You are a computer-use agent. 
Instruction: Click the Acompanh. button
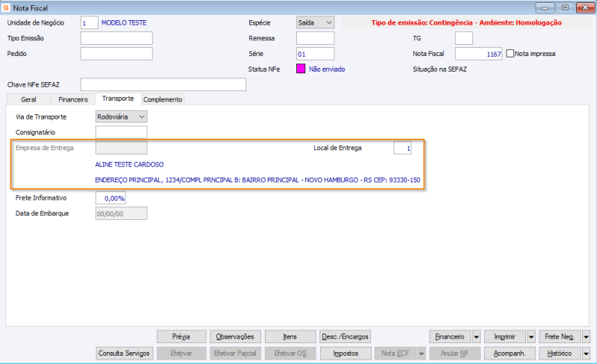510,354
